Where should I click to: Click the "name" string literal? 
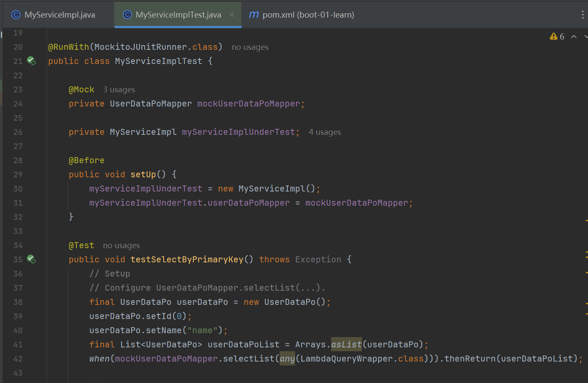coord(203,330)
